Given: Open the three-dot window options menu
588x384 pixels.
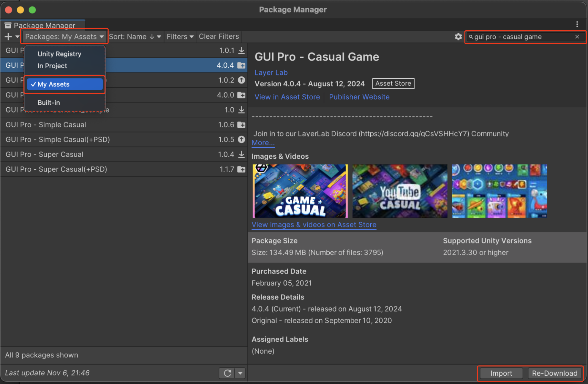Looking at the screenshot, I should point(577,24).
